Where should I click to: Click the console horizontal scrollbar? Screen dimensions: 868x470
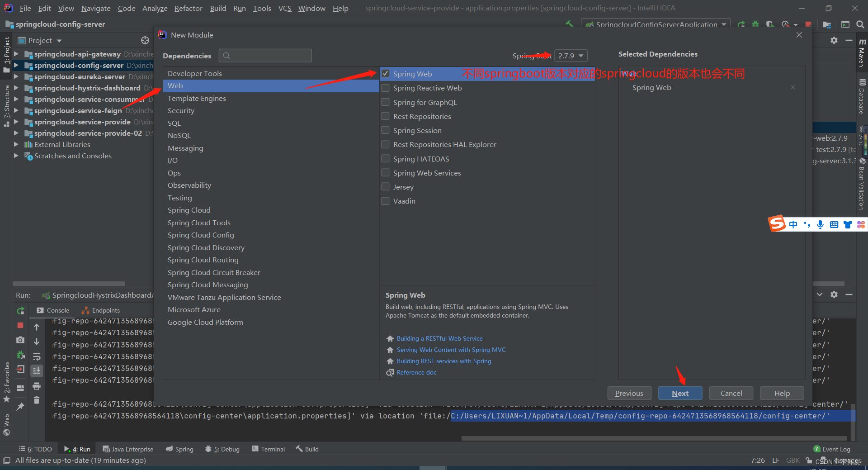point(654,438)
